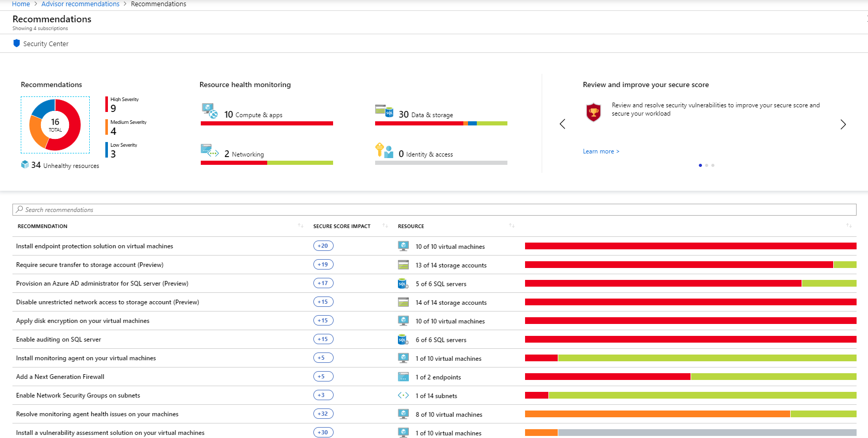Show the previous secure score slide

point(562,124)
